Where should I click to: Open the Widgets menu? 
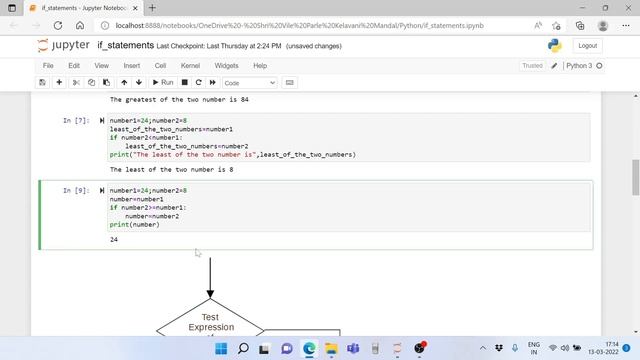pyautogui.click(x=227, y=66)
